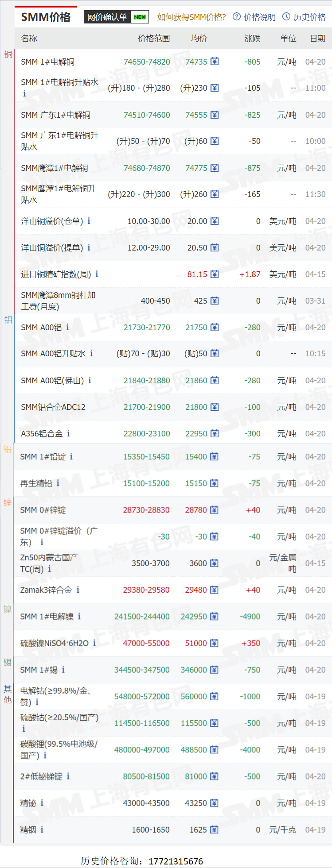The width and height of the screenshot is (332, 868).
Task: Click the price icon beside 精铋 43250
Action: coord(214,803)
